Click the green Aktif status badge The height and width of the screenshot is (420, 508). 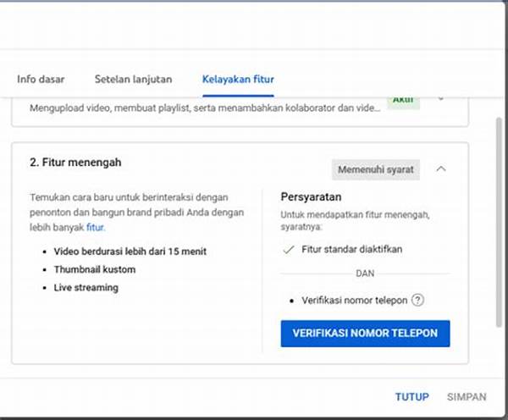403,99
